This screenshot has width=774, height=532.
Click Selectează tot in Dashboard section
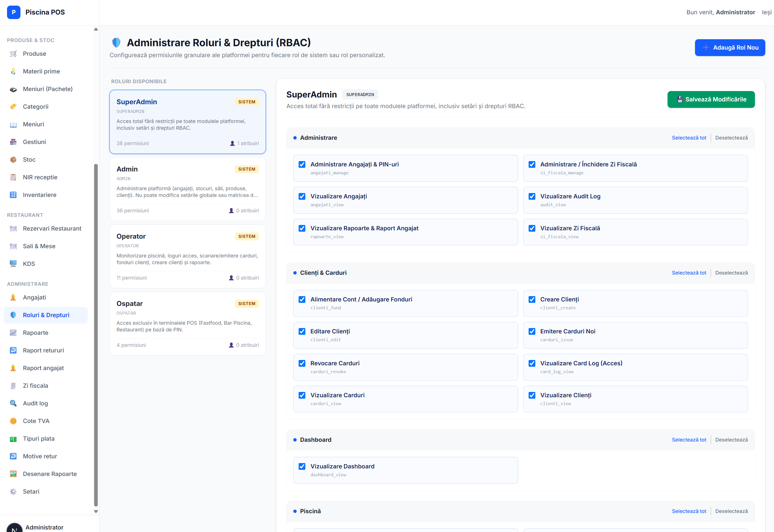click(x=689, y=440)
